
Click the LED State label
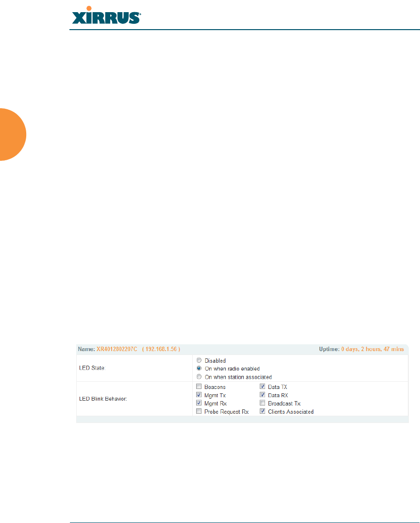pos(92,368)
